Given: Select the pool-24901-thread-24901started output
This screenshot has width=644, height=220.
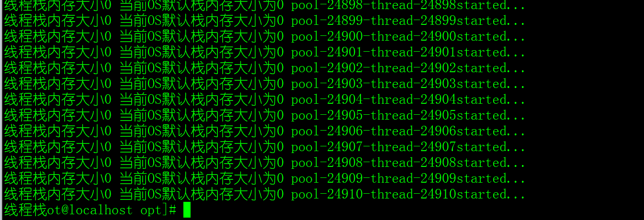Looking at the screenshot, I should click(x=408, y=53).
